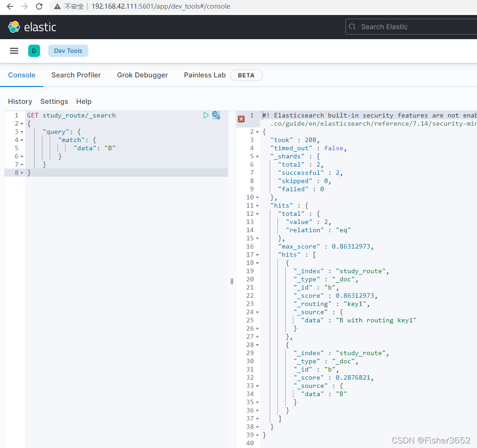This screenshot has height=448, width=477.
Task: Click "successful" : 2 output line
Action: [310, 173]
